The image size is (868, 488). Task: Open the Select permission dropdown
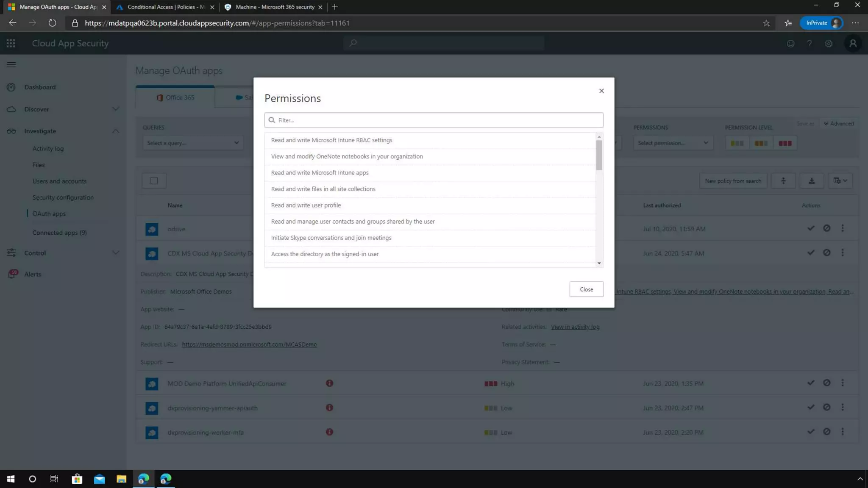(x=673, y=143)
